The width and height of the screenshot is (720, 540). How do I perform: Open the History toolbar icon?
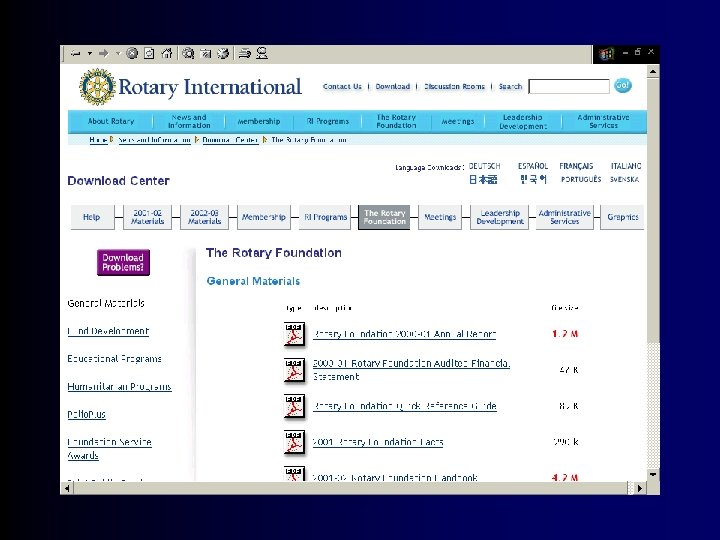click(223, 54)
